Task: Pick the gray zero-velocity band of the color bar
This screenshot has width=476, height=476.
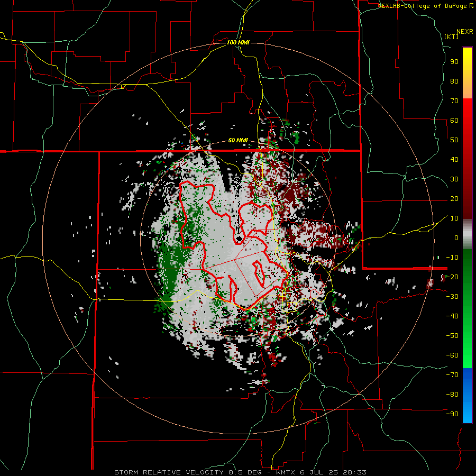Action: [467, 234]
